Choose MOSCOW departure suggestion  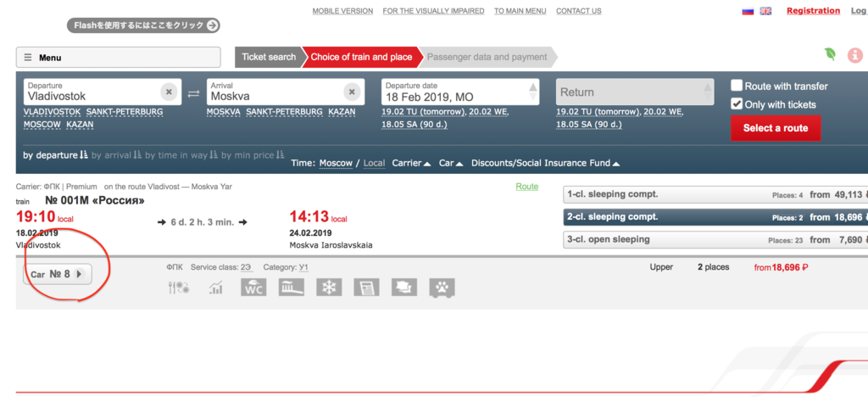click(42, 125)
